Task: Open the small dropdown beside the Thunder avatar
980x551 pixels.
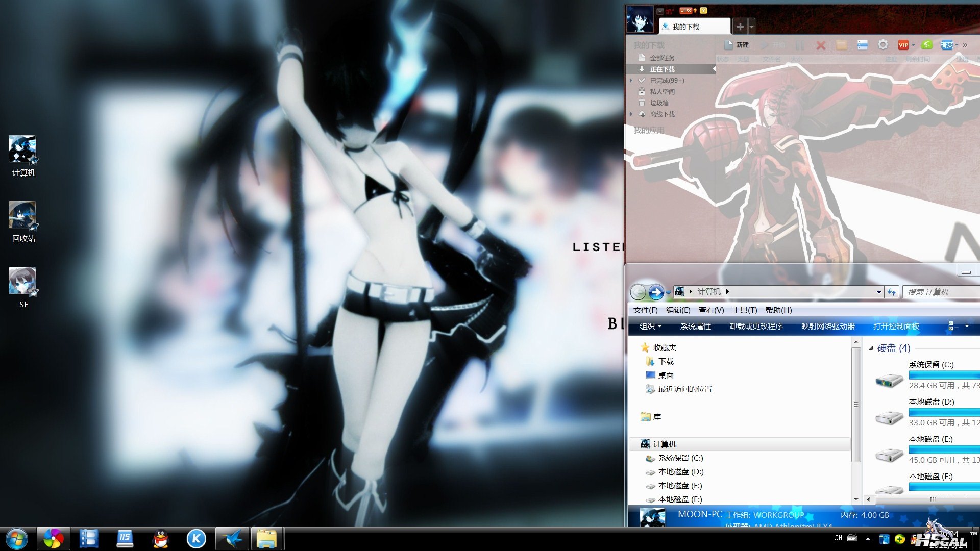Action: [660, 11]
